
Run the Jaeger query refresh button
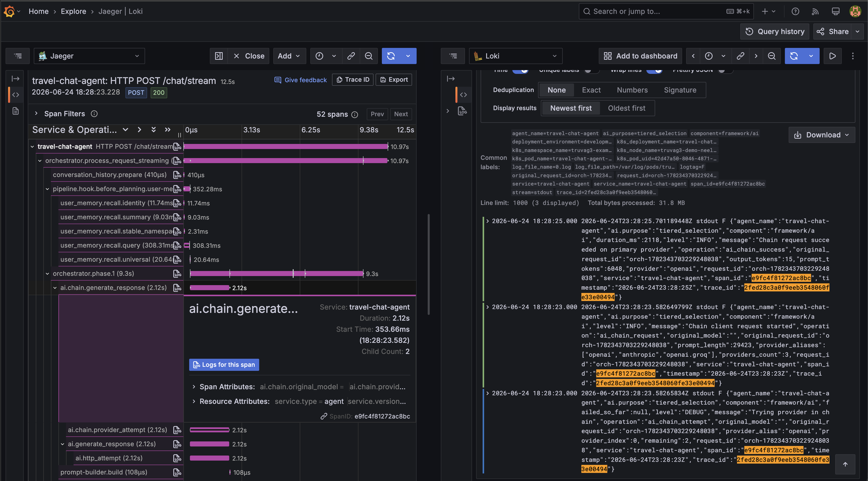click(x=391, y=56)
